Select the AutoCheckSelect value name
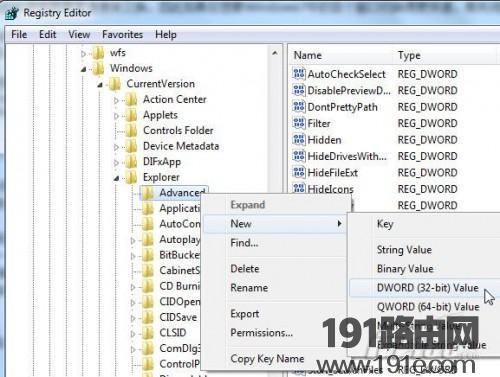This screenshot has width=500, height=377. click(x=347, y=74)
